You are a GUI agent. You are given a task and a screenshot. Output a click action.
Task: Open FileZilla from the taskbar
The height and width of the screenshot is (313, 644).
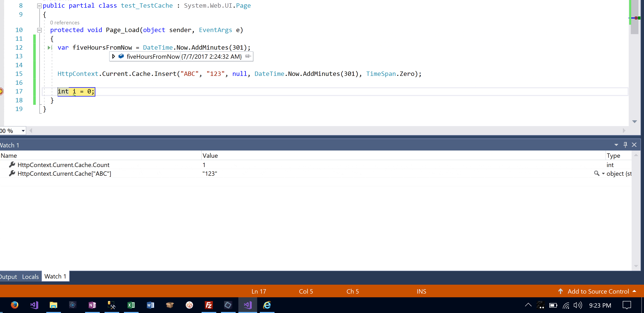[x=208, y=305]
